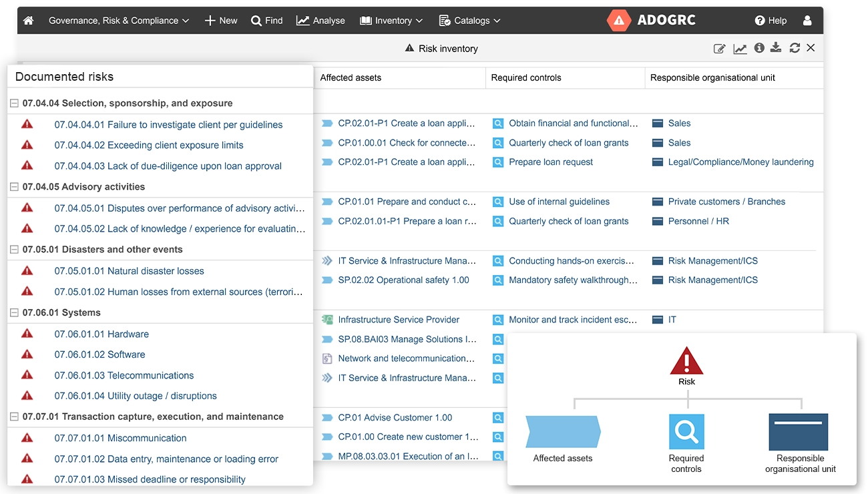This screenshot has width=868, height=494.
Task: Click org unit icon beside Personnel / HR
Action: click(x=658, y=221)
